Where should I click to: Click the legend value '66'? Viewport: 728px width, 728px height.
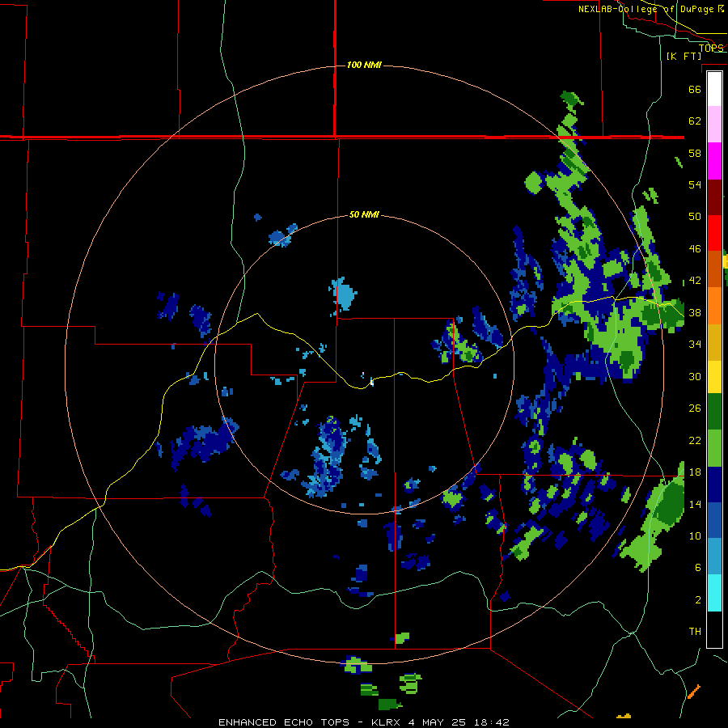(695, 89)
